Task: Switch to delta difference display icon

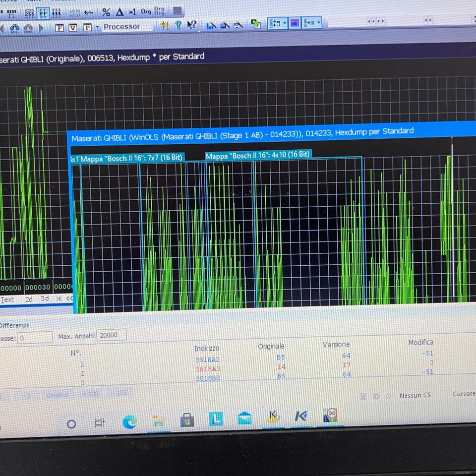Action: pyautogui.click(x=119, y=12)
